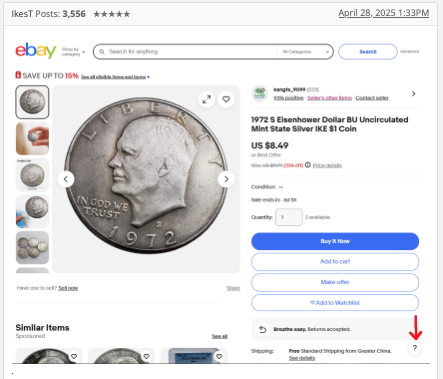
Task: Click the price details info icon
Action: 308,165
